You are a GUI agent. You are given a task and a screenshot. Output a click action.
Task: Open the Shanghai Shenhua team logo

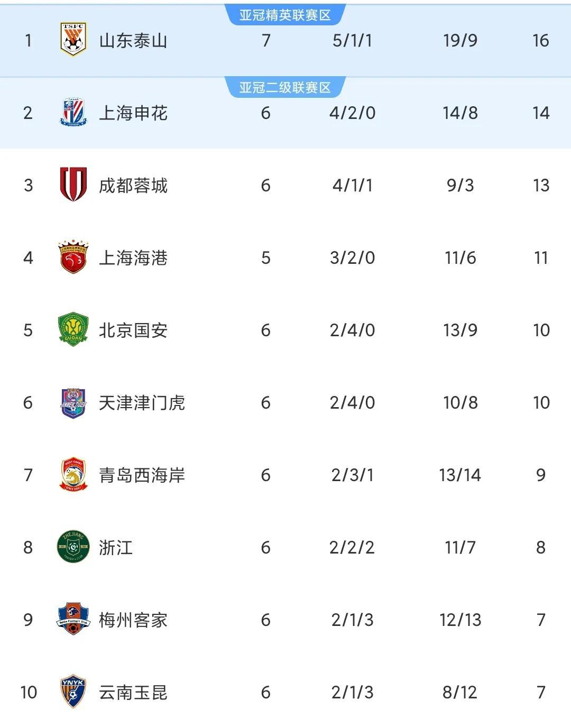tap(73, 112)
